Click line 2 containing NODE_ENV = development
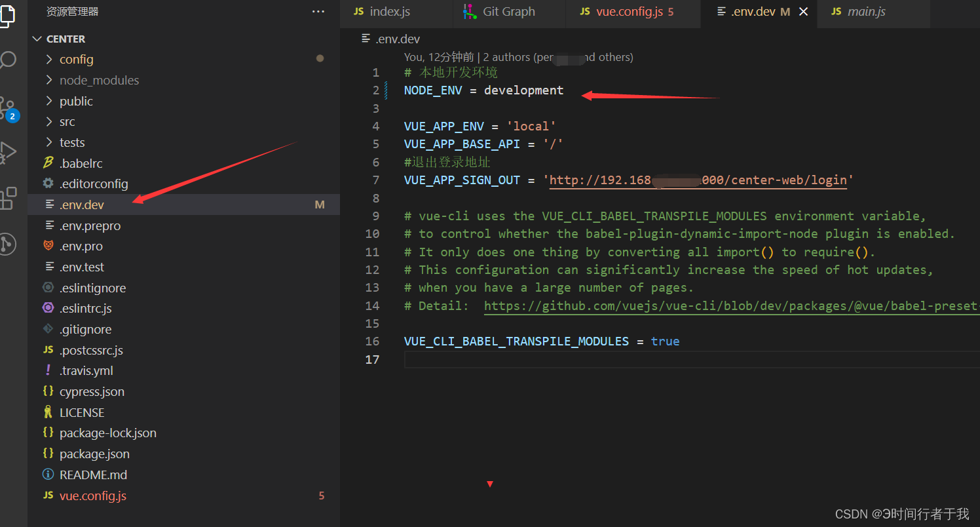Image resolution: width=980 pixels, height=527 pixels. 483,90
